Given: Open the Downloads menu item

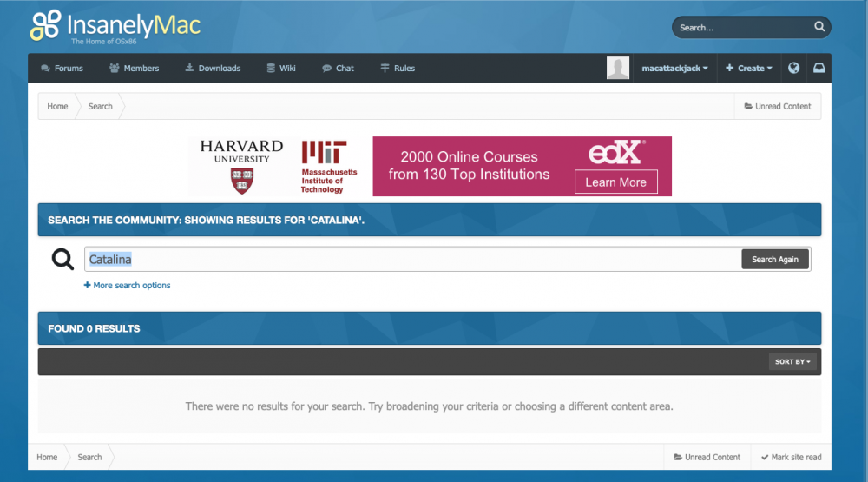Looking at the screenshot, I should click(214, 68).
